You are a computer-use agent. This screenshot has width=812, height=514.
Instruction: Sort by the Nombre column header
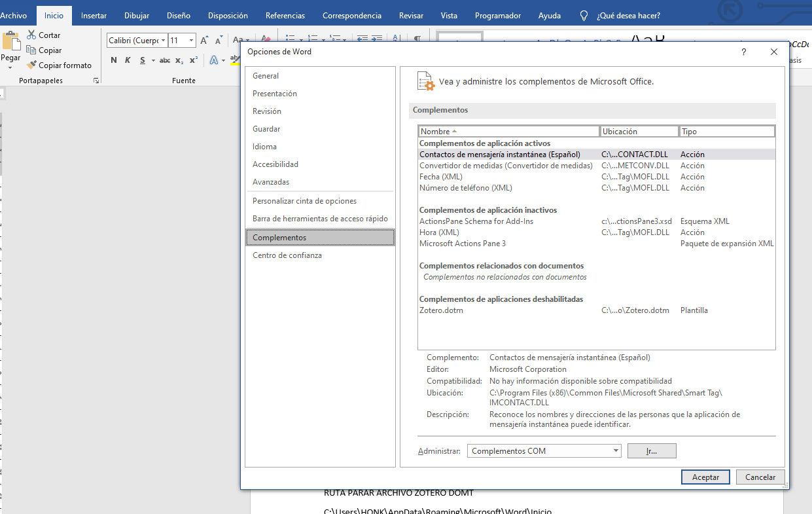[509, 132]
